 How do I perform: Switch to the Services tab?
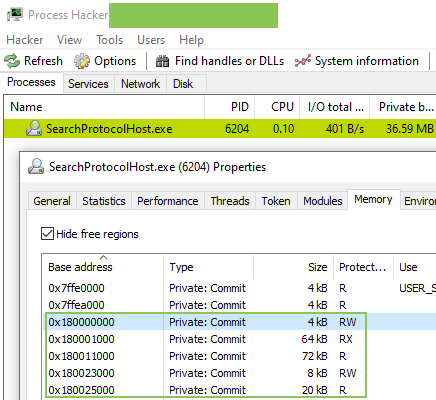[x=88, y=84]
